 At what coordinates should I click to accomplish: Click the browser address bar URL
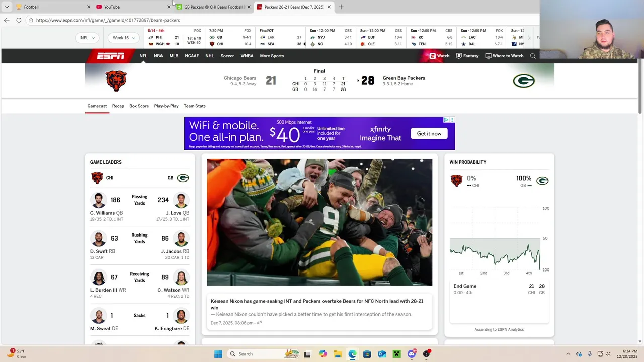tap(108, 20)
